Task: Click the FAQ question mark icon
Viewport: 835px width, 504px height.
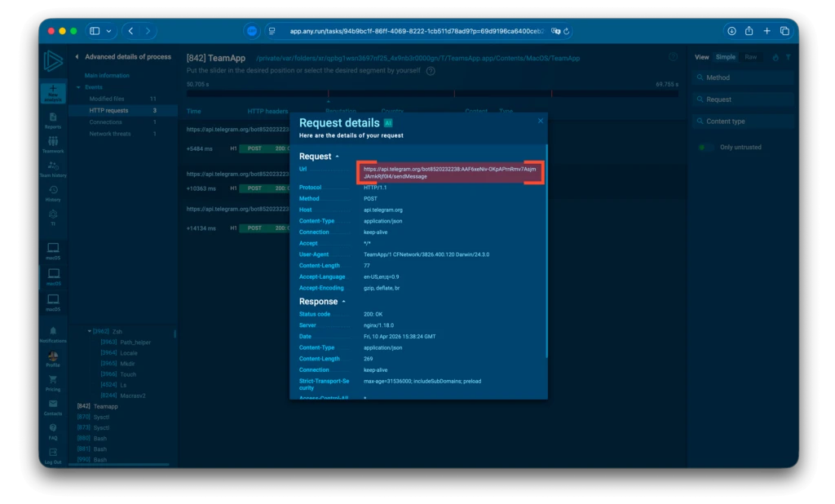Action: [53, 428]
